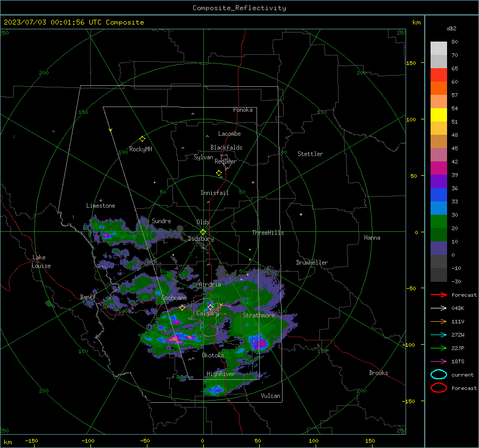This screenshot has width=479, height=448.
Task: Click the yellow diamond marker west of Calgary
Action: pyautogui.click(x=182, y=307)
